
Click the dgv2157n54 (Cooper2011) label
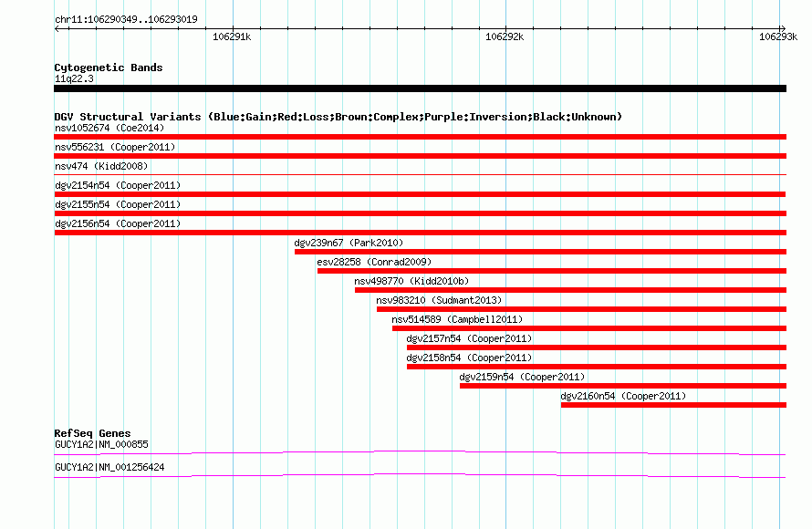point(469,338)
